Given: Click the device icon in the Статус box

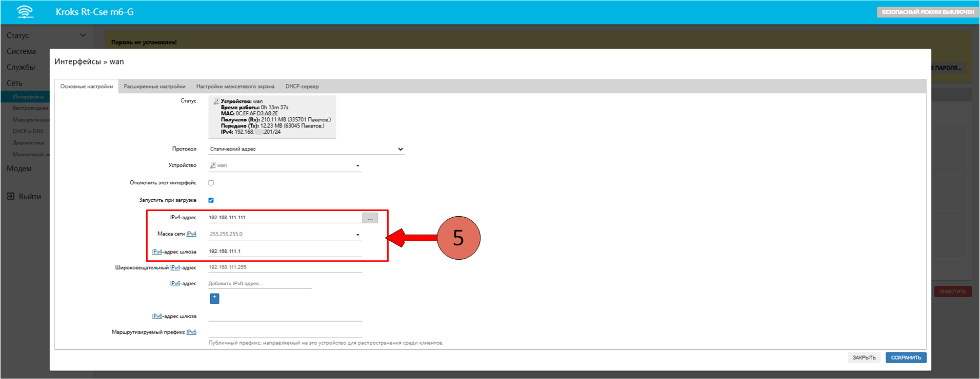Looking at the screenshot, I should click(x=216, y=101).
